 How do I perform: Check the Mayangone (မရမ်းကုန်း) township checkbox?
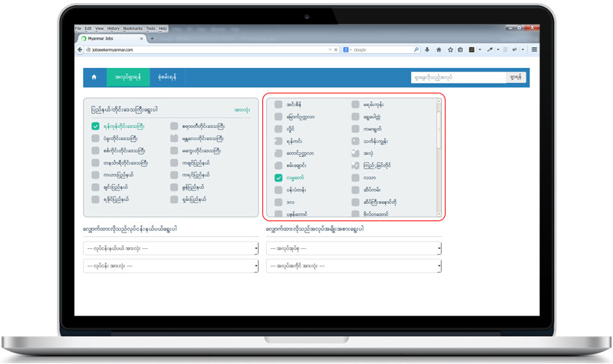point(355,104)
